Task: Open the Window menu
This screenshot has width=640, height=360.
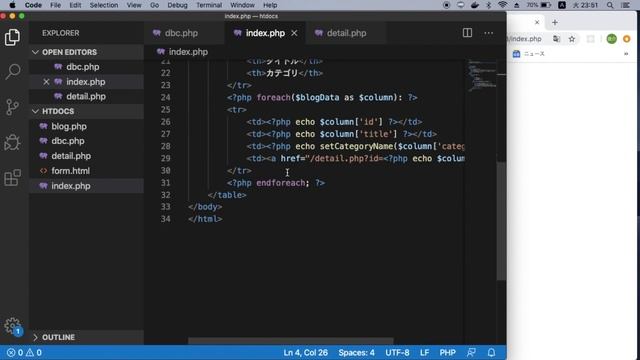Action: pyautogui.click(x=242, y=5)
